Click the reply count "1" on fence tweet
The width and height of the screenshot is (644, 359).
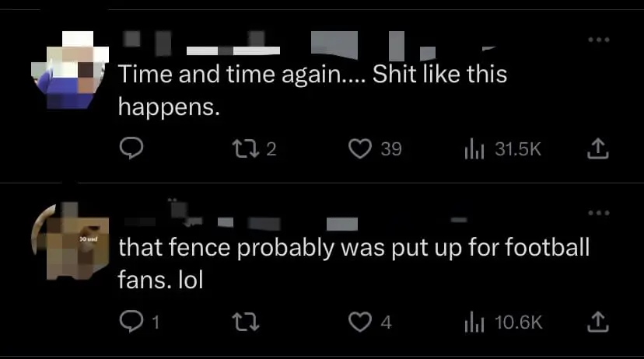coord(153,321)
